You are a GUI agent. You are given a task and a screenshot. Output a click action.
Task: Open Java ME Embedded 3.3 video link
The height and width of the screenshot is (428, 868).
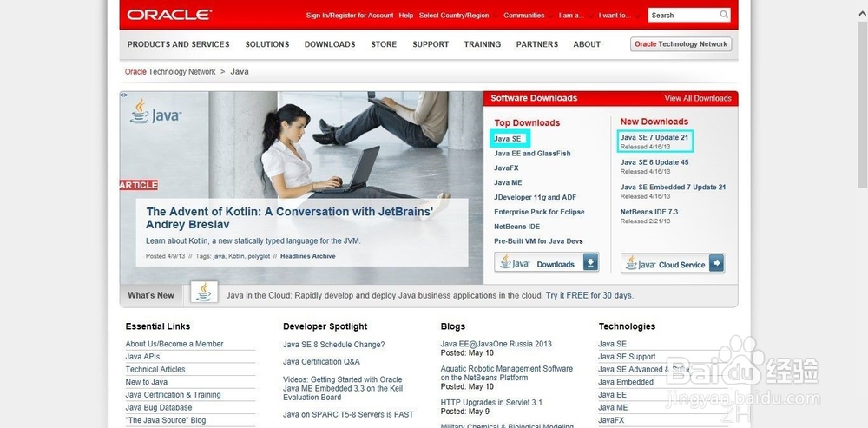(343, 388)
